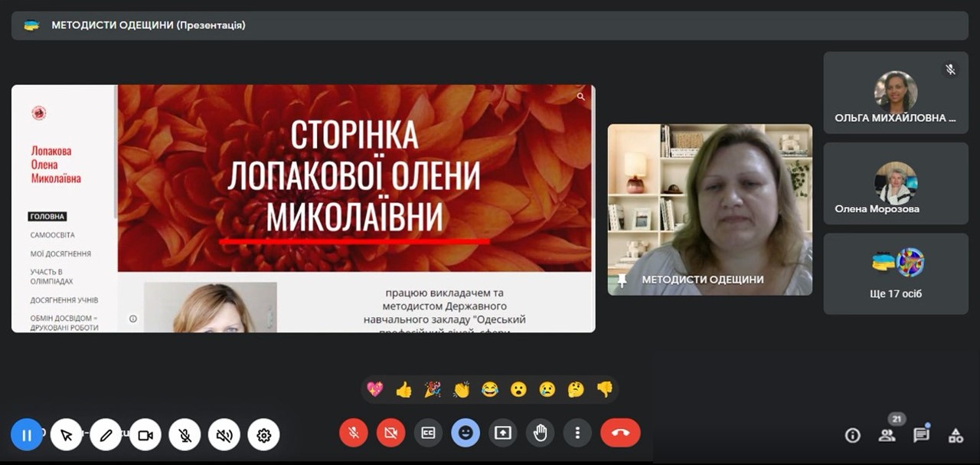The width and height of the screenshot is (980, 465).
Task: Turn on the camera in call controls
Action: point(390,433)
